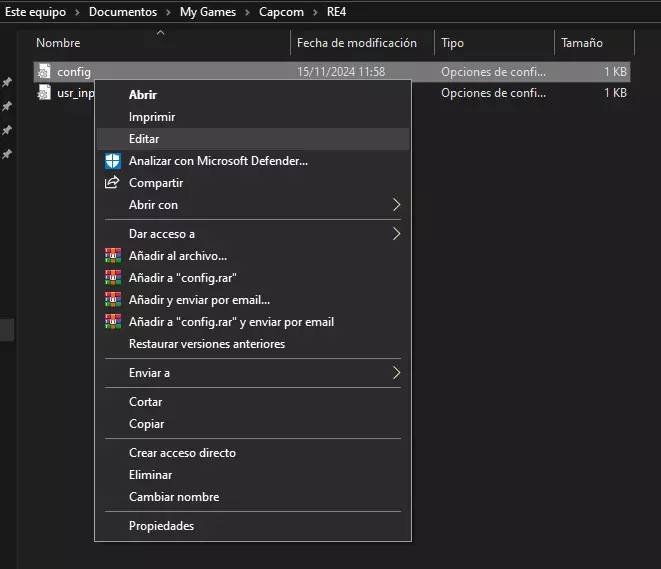
Task: Click the Compartir share icon
Action: (x=112, y=183)
